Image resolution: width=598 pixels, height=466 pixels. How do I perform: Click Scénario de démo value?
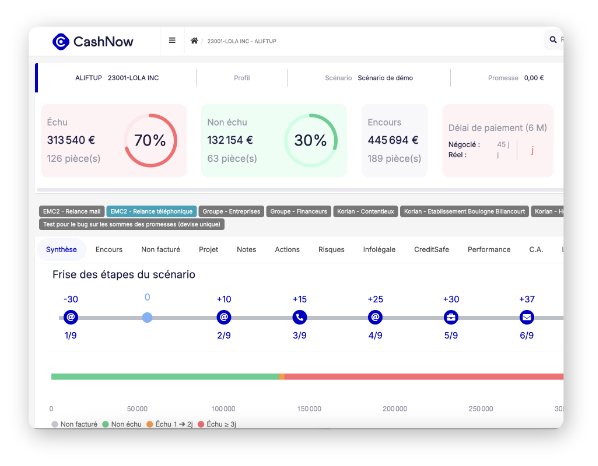pos(385,78)
